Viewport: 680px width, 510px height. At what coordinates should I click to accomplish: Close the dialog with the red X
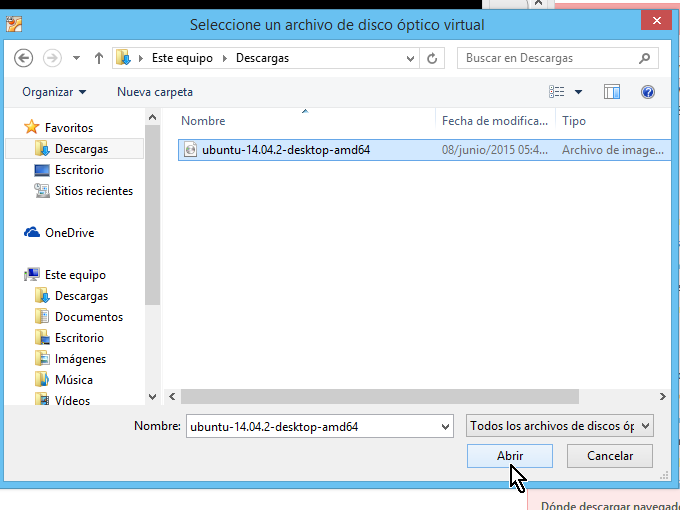[656, 20]
